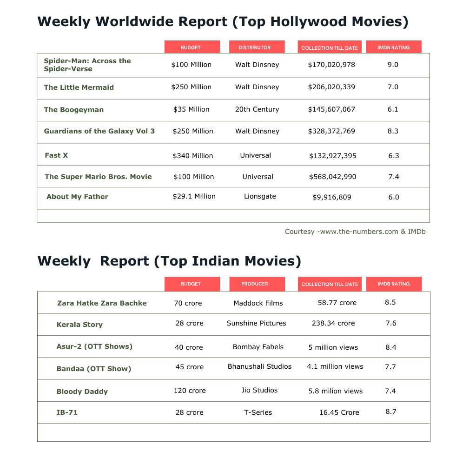Select the collection '$132,927,395'
The width and height of the screenshot is (476, 465).
[333, 156]
